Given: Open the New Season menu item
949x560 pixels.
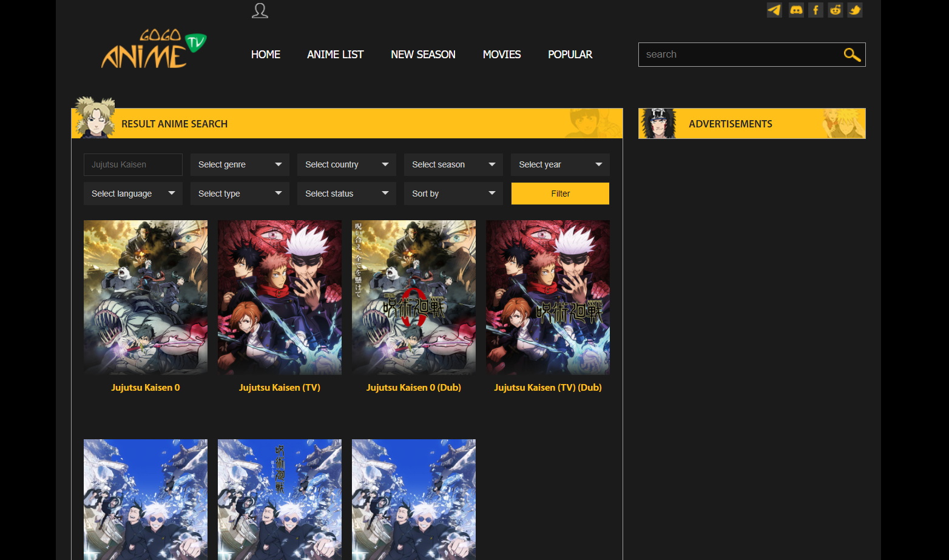Looking at the screenshot, I should point(423,55).
